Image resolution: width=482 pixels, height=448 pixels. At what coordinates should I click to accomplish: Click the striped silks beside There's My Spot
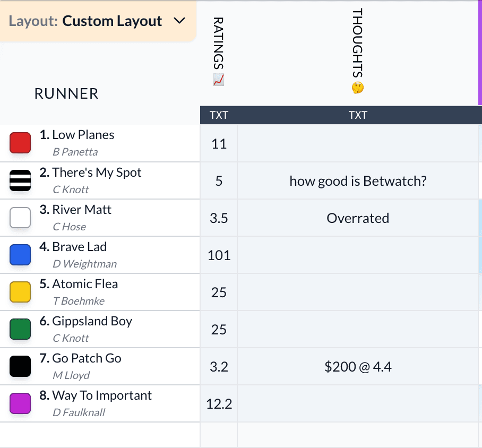(x=20, y=180)
